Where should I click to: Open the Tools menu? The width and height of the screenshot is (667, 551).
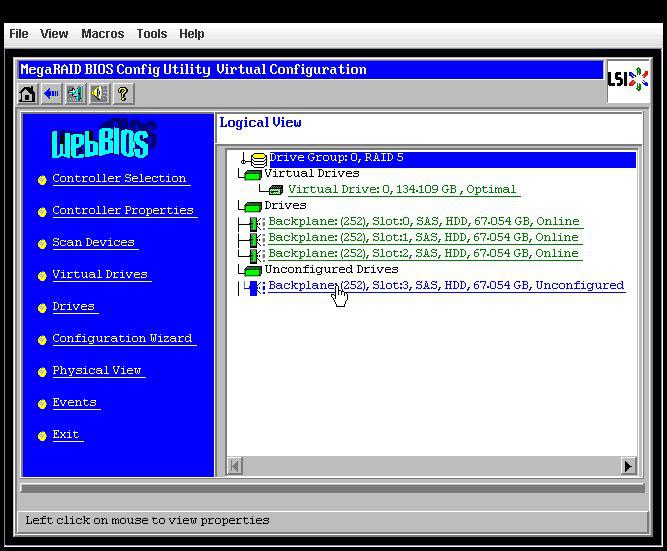[x=152, y=34]
